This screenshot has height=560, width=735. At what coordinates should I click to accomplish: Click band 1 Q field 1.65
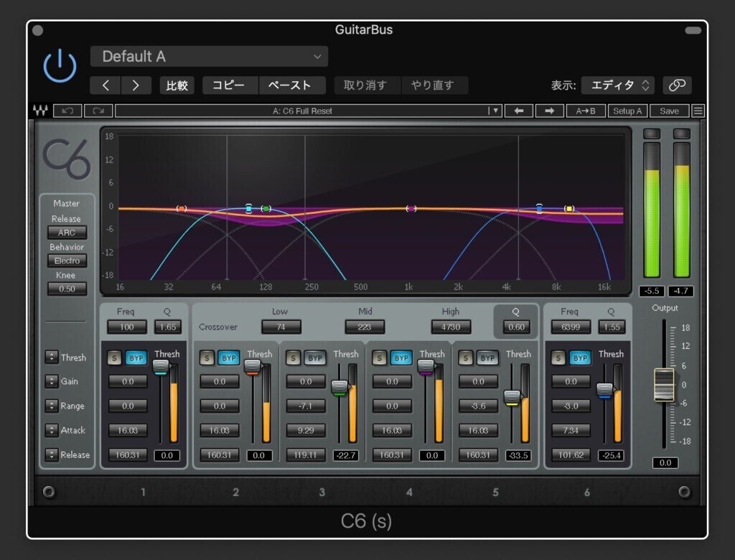pos(168,327)
